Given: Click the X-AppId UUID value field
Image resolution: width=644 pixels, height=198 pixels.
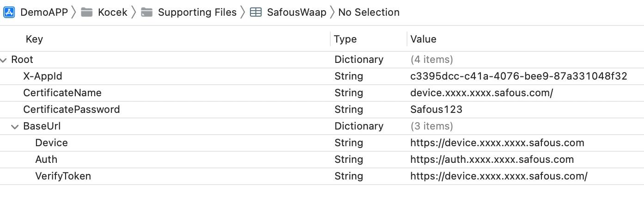Looking at the screenshot, I should [x=518, y=76].
